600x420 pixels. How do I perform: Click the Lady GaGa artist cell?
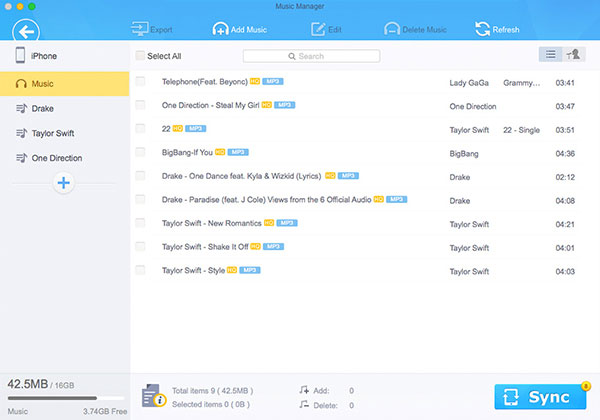click(x=469, y=83)
